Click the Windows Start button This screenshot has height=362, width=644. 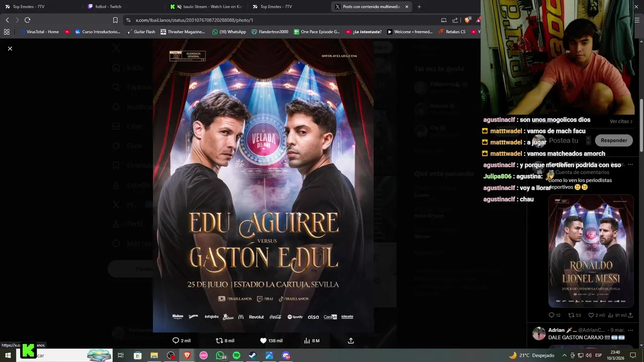8,355
